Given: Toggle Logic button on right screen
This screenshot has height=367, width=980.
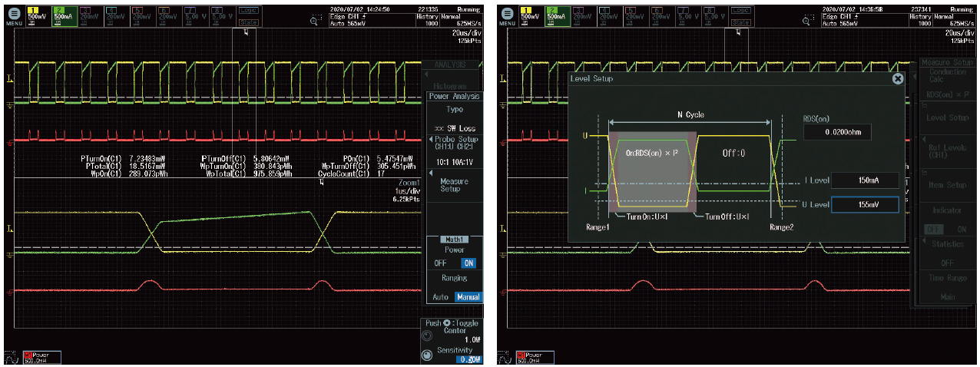Looking at the screenshot, I should click(x=743, y=11).
